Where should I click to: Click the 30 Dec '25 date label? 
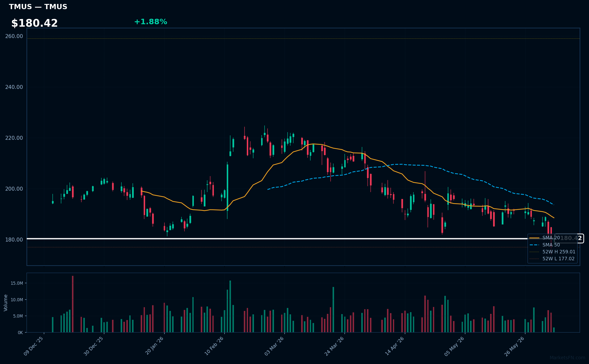[94, 346]
